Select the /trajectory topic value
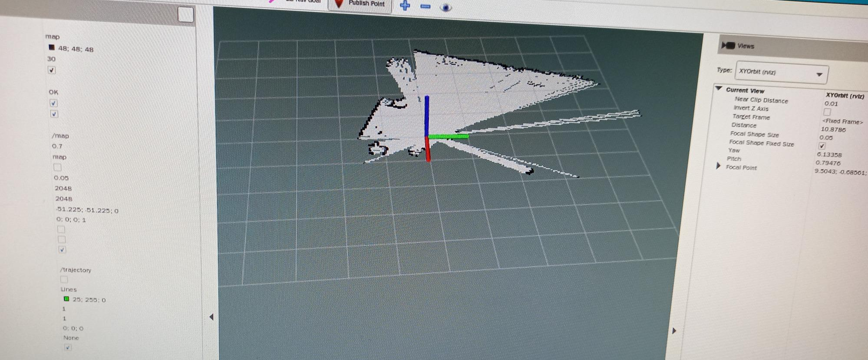Screen dimensions: 868x360 (76, 270)
